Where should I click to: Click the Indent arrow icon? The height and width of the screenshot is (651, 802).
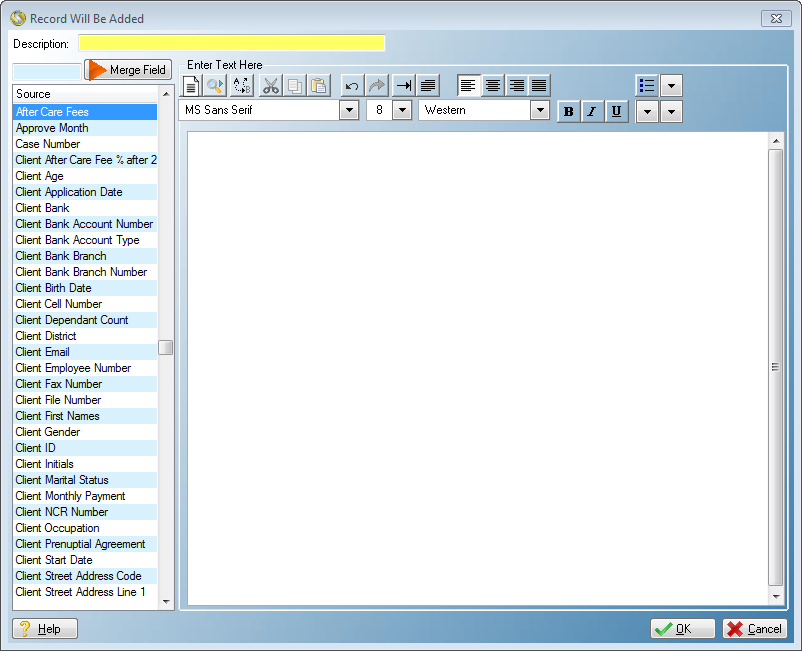coord(403,86)
